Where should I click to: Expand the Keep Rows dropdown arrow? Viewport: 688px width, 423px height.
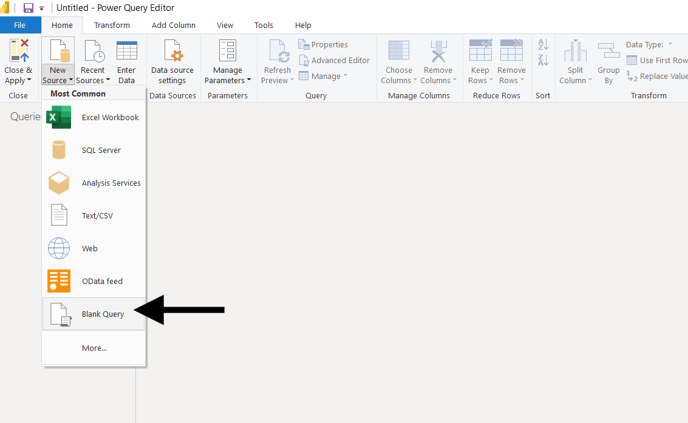click(x=491, y=80)
